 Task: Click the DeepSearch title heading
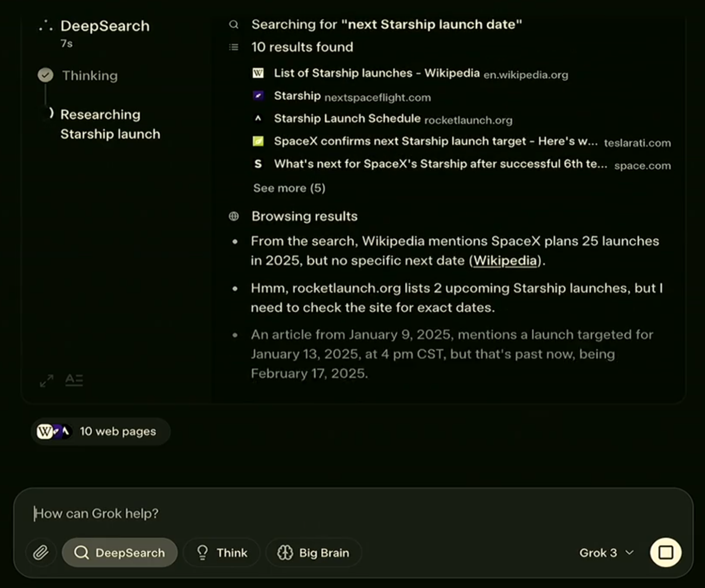105,26
